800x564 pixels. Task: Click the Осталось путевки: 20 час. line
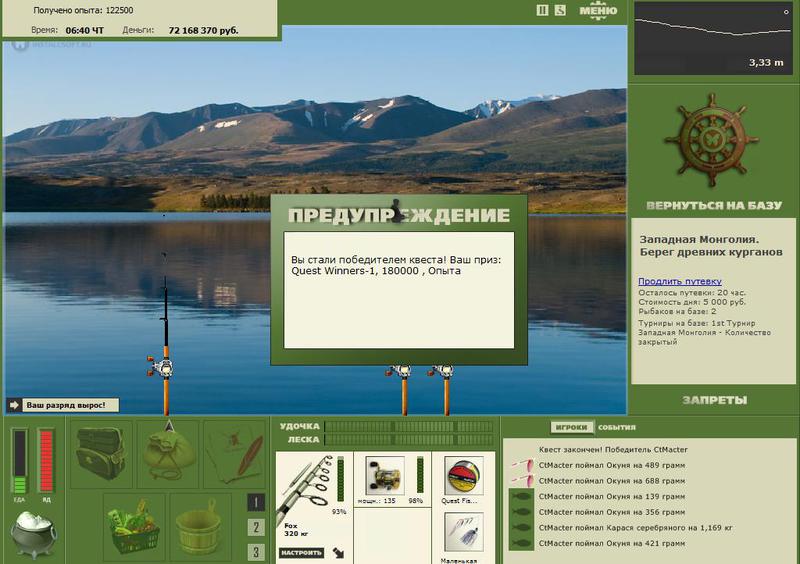coord(692,293)
